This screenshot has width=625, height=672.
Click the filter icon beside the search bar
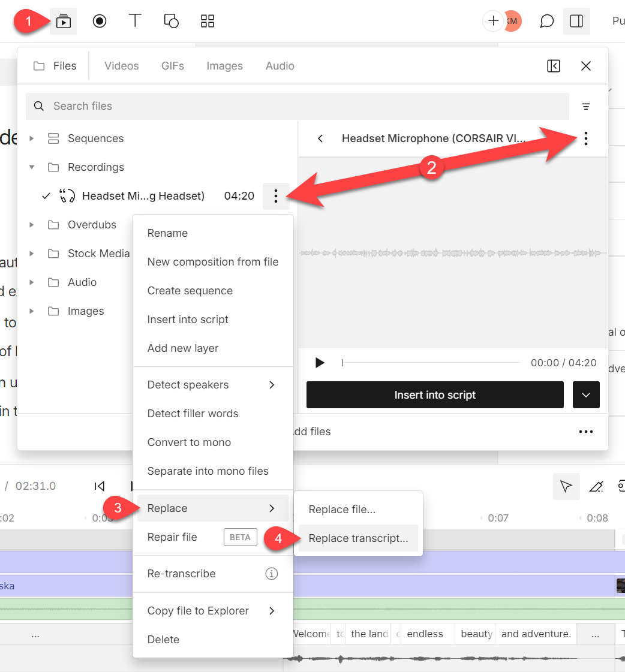pos(586,106)
